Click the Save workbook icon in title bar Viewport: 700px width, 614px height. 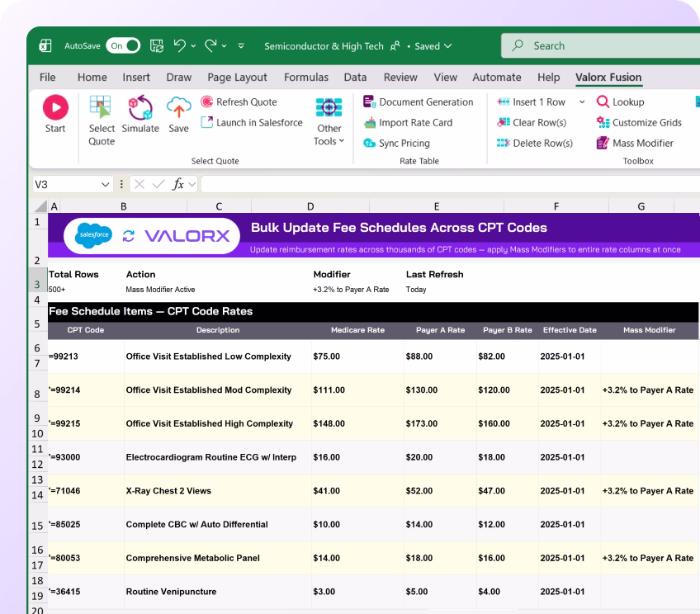coord(156,45)
